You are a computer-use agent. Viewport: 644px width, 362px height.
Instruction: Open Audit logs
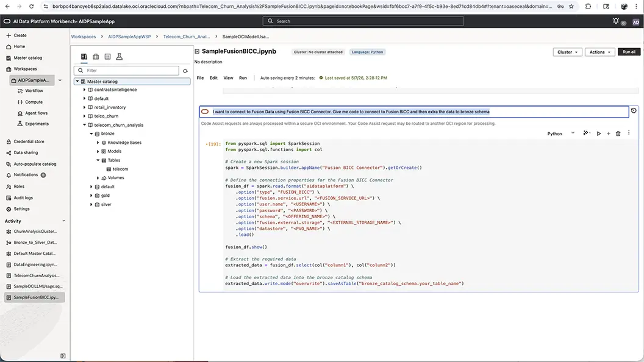tap(20, 198)
